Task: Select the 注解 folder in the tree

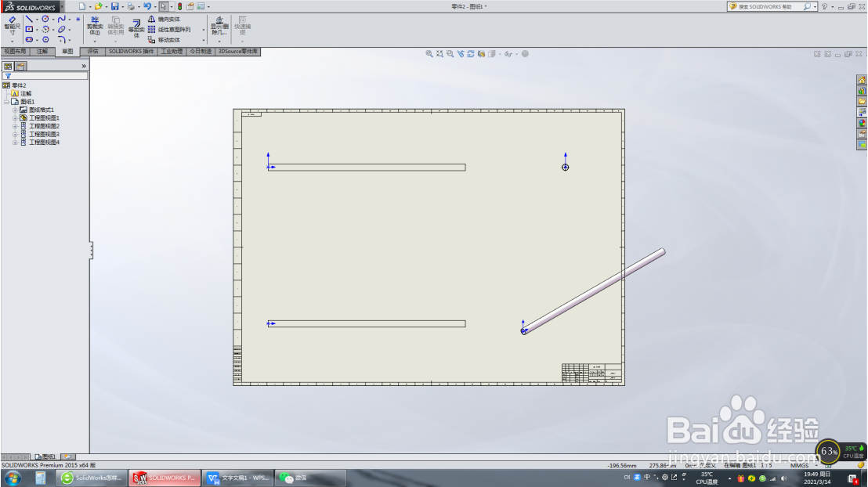Action: click(26, 93)
